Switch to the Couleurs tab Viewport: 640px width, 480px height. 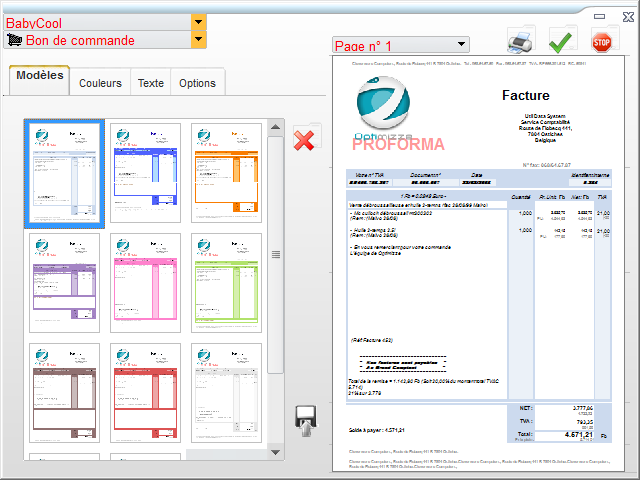coord(100,83)
